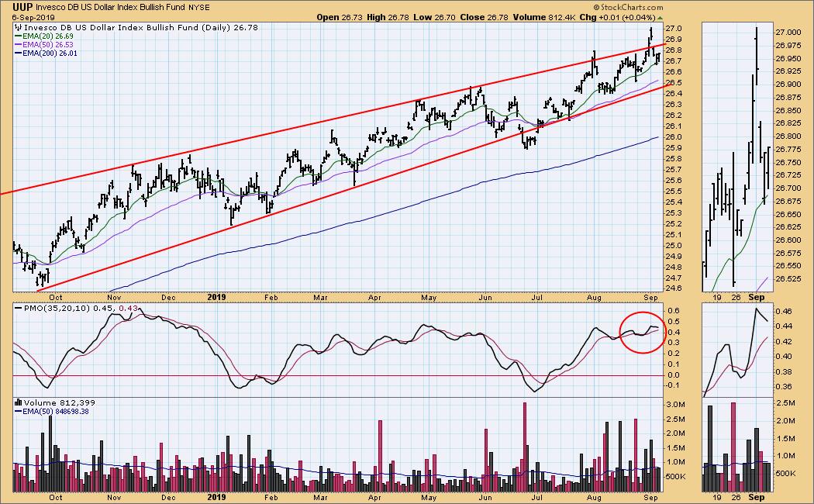Image resolution: width=814 pixels, height=504 pixels.
Task: Click the '(Daily) 26.78' legend entry
Action: (x=229, y=27)
